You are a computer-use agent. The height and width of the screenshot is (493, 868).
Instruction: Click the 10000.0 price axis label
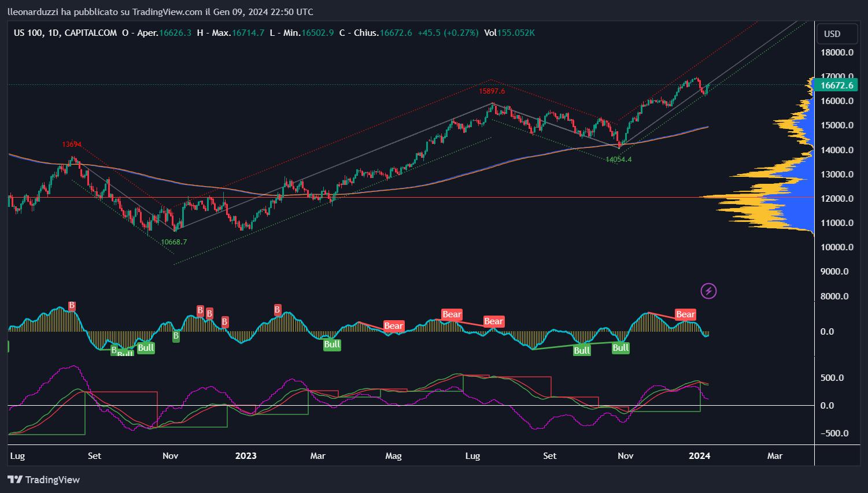coord(837,247)
